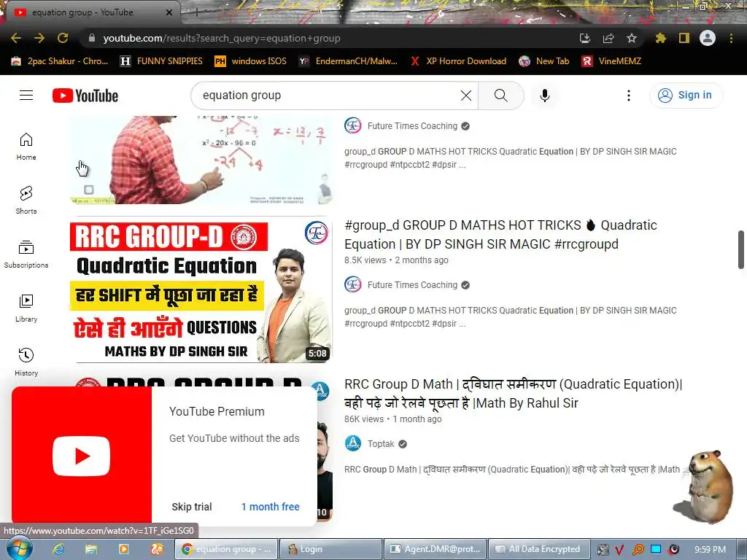The image size is (747, 560).
Task: Open Toptak channel avatar
Action: [x=353, y=444]
